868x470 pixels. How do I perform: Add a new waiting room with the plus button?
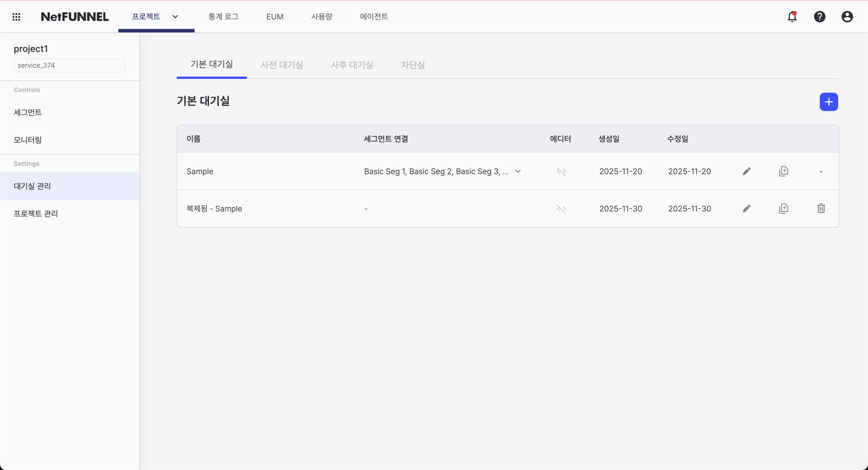click(x=829, y=102)
